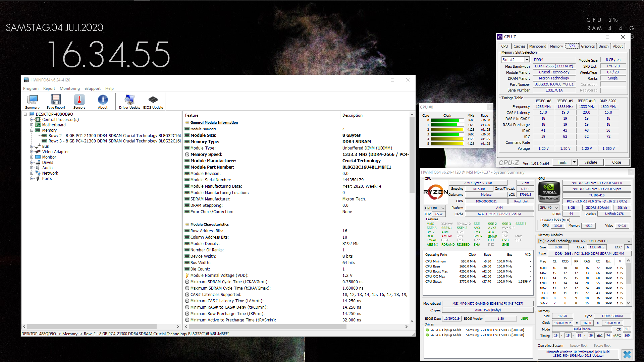Launch Driver Update toolbar icon
Image resolution: width=644 pixels, height=362 pixels.
[129, 102]
